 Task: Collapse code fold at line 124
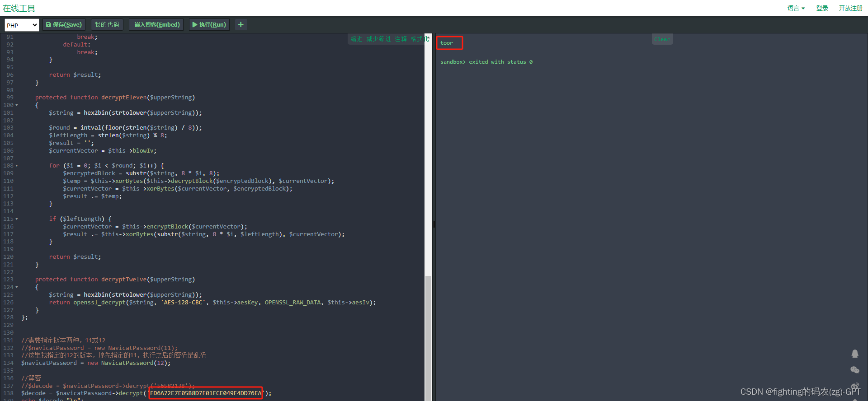pos(17,287)
